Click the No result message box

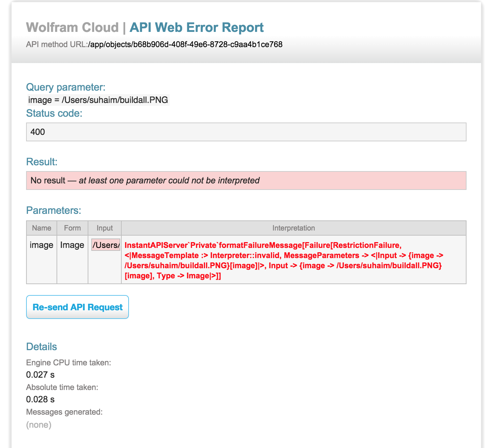click(246, 181)
